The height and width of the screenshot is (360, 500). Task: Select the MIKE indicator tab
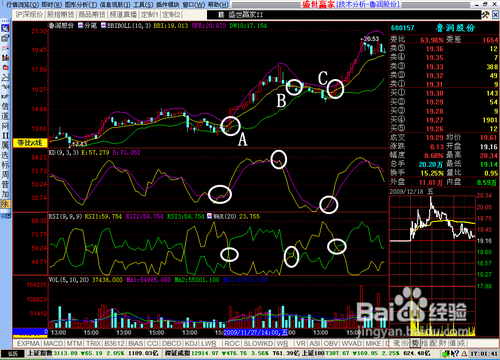coord(373,343)
